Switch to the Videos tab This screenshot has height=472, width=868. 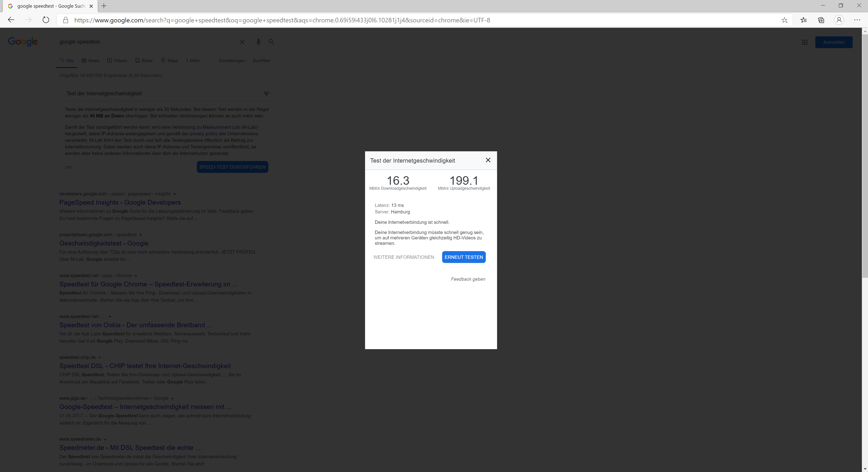click(117, 61)
